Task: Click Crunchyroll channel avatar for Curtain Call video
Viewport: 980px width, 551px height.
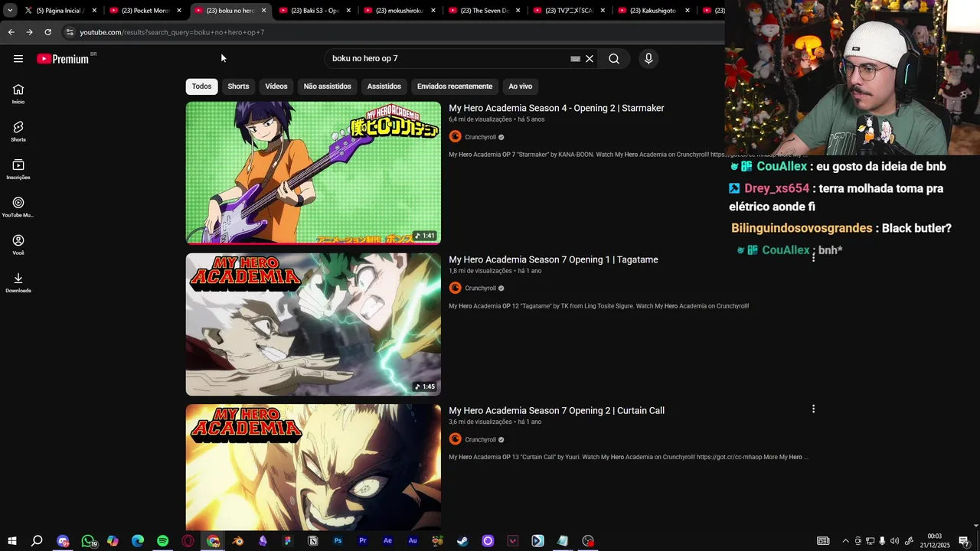Action: (x=456, y=439)
